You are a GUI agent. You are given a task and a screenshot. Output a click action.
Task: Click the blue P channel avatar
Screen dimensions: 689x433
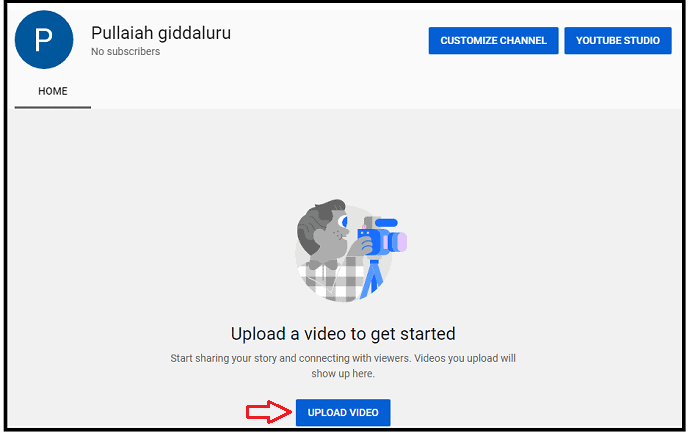[44, 40]
